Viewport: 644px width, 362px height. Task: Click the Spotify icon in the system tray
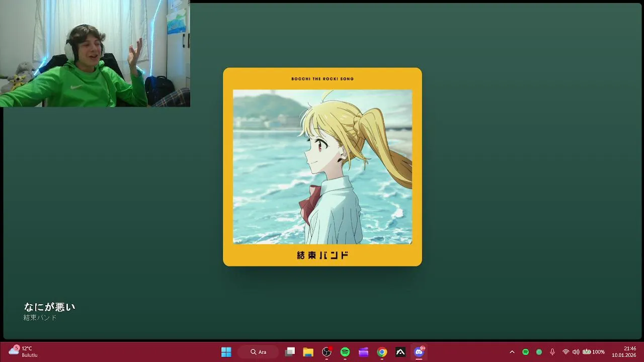click(525, 352)
